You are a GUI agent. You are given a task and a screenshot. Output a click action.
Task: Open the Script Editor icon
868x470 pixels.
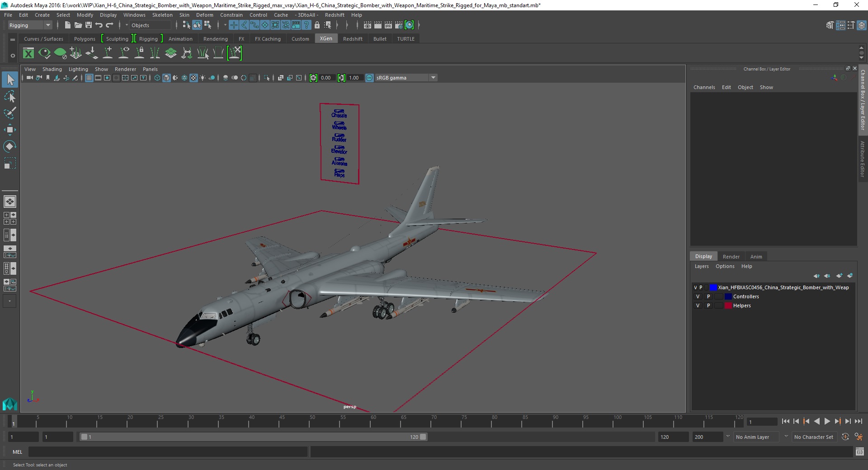(859, 451)
